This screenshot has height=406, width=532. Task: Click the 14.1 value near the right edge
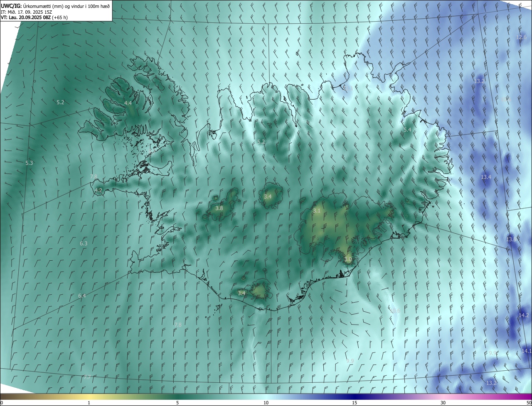click(526, 351)
